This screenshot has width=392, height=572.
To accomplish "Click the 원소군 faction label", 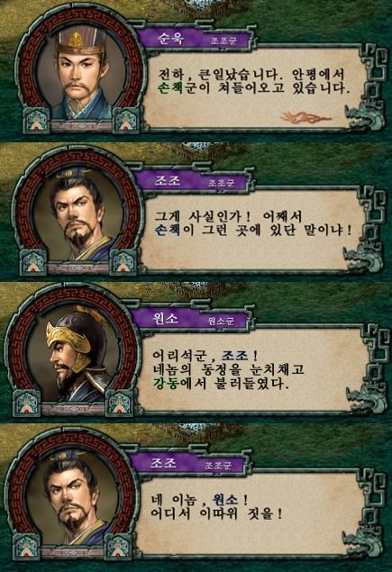I will [221, 322].
